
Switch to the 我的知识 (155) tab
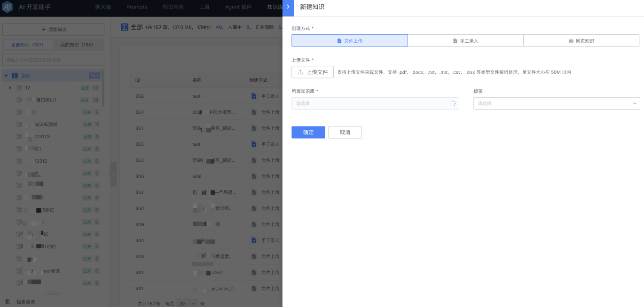pos(77,44)
